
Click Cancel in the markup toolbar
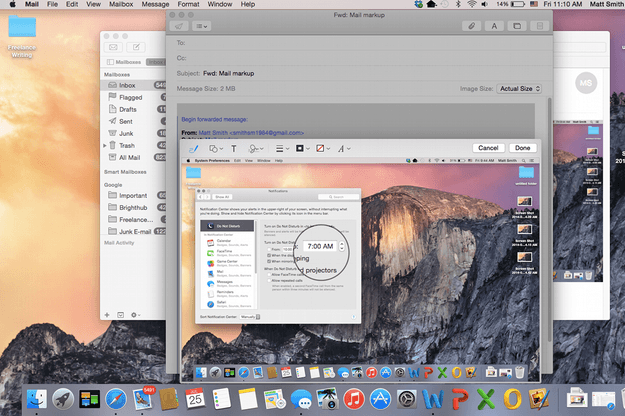[x=488, y=148]
